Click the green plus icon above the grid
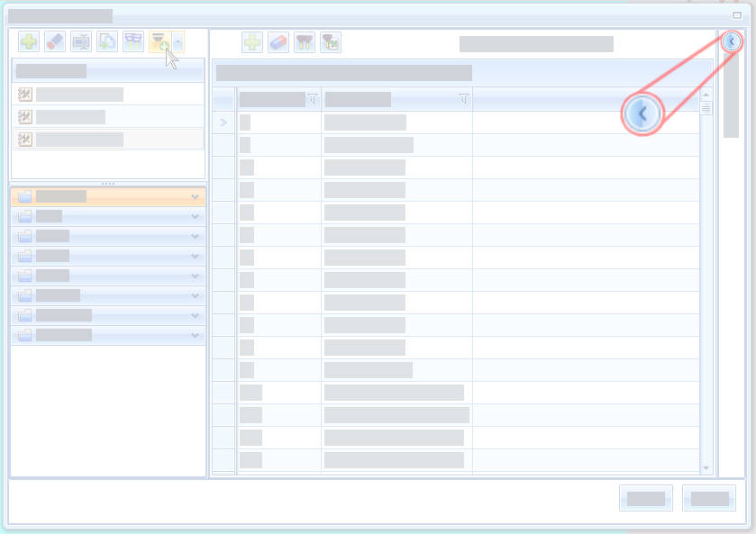 pos(252,42)
